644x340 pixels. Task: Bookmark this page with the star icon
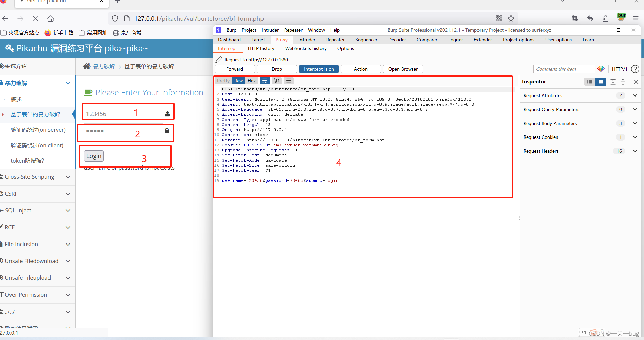pos(511,18)
